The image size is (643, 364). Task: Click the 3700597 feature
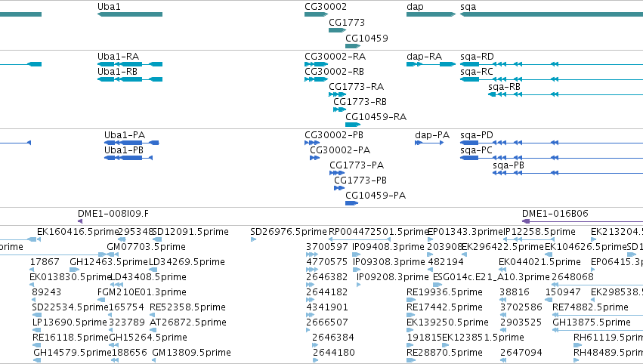click(x=327, y=247)
